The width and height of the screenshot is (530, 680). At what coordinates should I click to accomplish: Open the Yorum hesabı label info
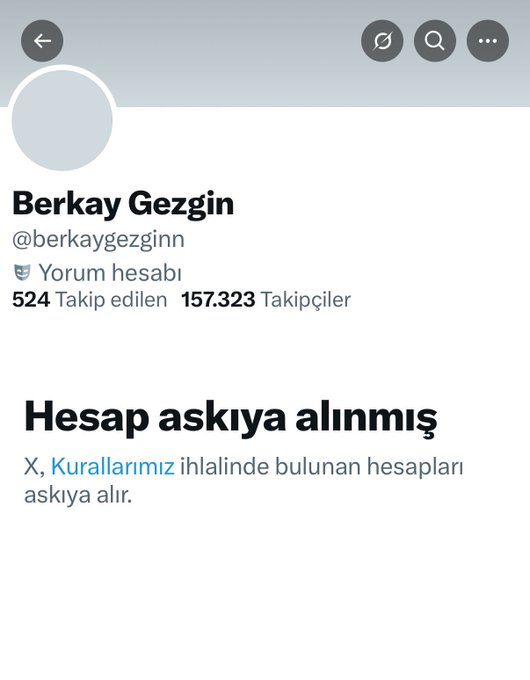pos(110,273)
